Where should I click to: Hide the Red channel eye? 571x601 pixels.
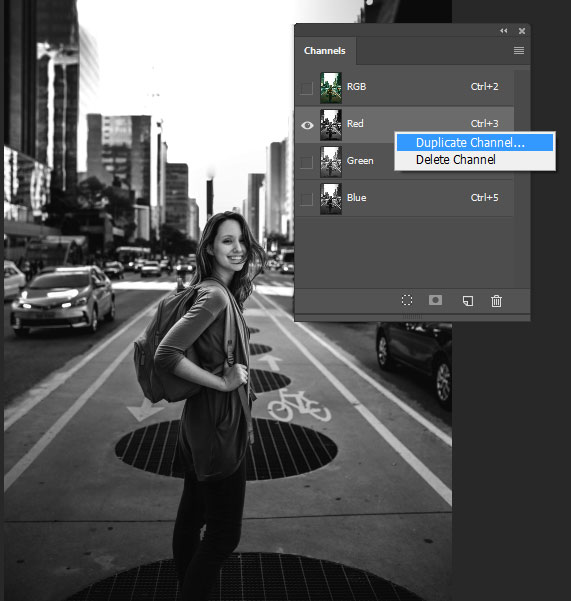(x=307, y=125)
